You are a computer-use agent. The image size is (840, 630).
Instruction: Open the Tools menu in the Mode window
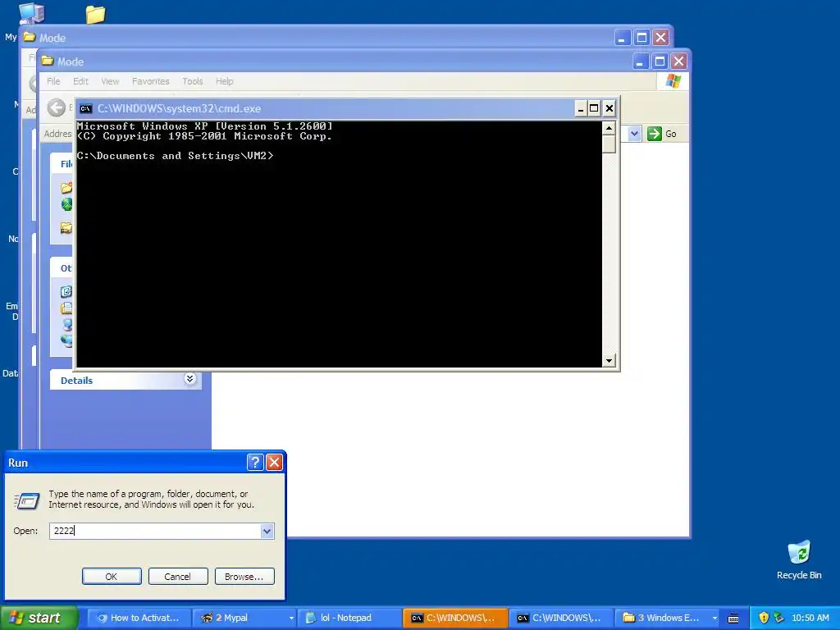click(192, 81)
